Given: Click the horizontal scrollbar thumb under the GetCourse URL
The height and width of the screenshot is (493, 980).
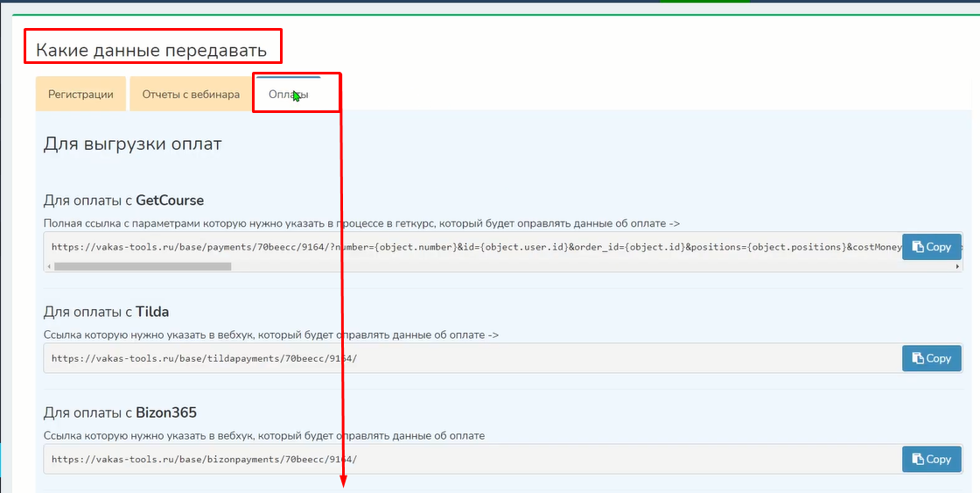Looking at the screenshot, I should click(142, 266).
